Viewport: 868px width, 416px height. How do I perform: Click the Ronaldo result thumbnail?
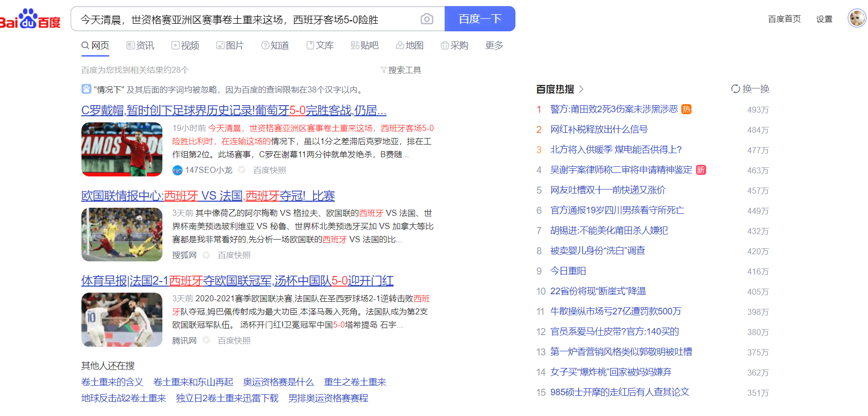point(122,149)
